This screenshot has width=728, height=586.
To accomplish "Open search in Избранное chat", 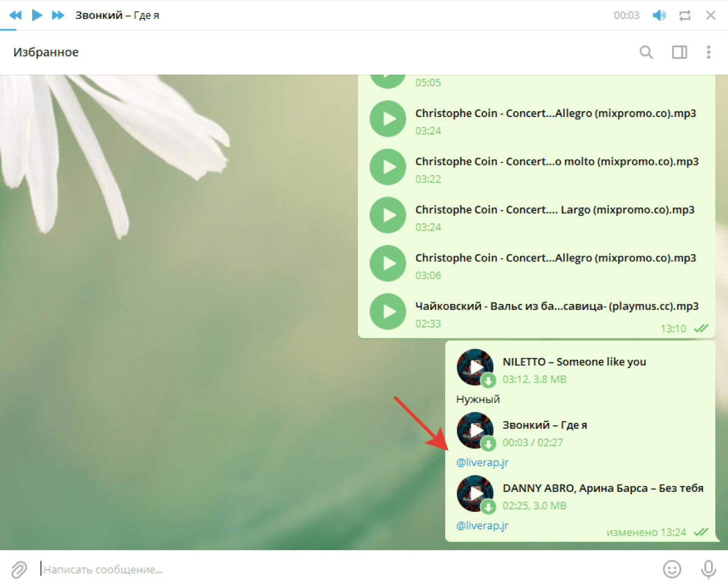I will pyautogui.click(x=646, y=52).
